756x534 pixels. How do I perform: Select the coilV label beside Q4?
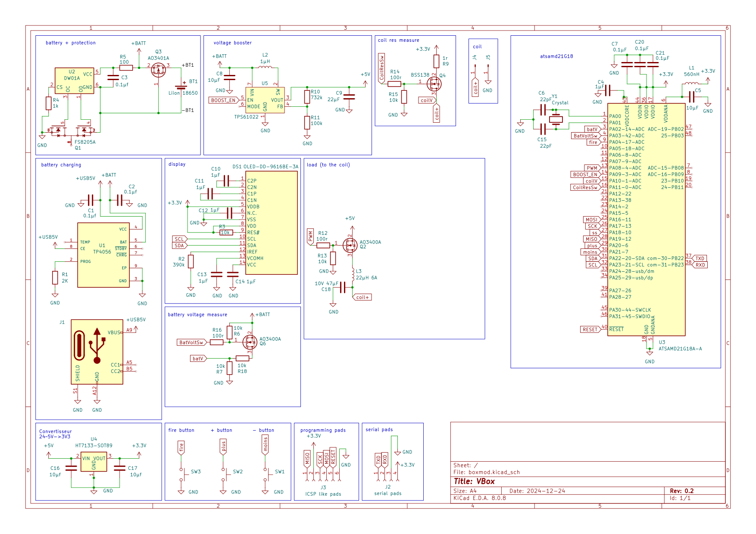point(428,100)
